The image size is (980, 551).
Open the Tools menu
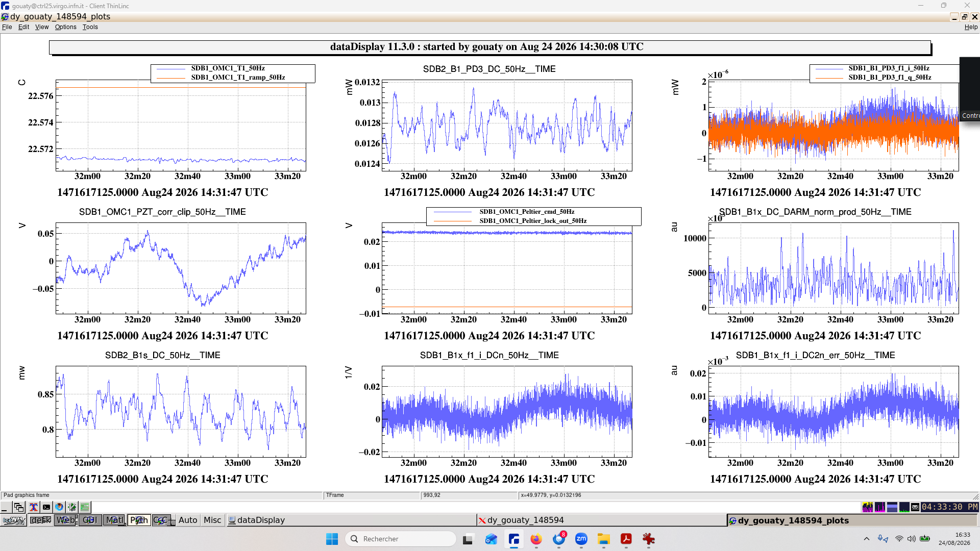90,27
